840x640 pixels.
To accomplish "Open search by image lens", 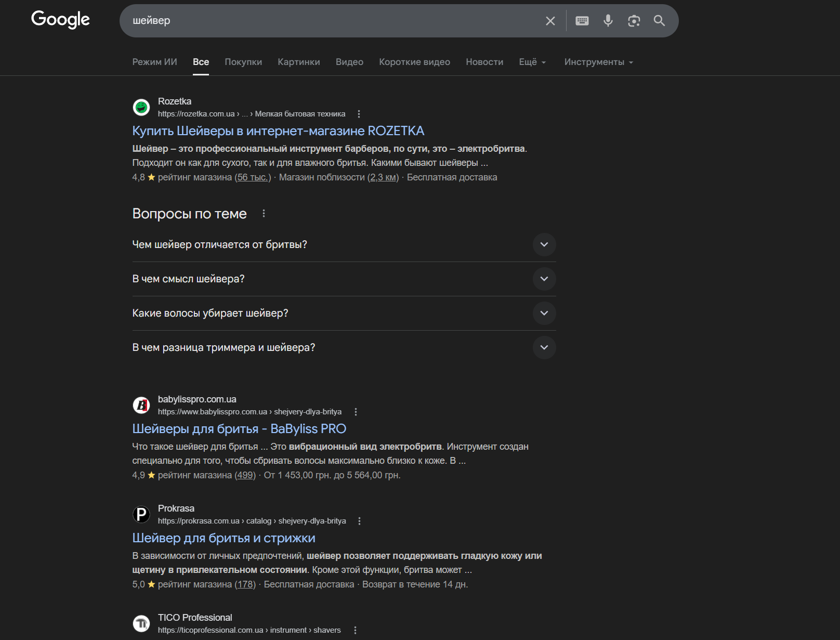I will tap(634, 21).
